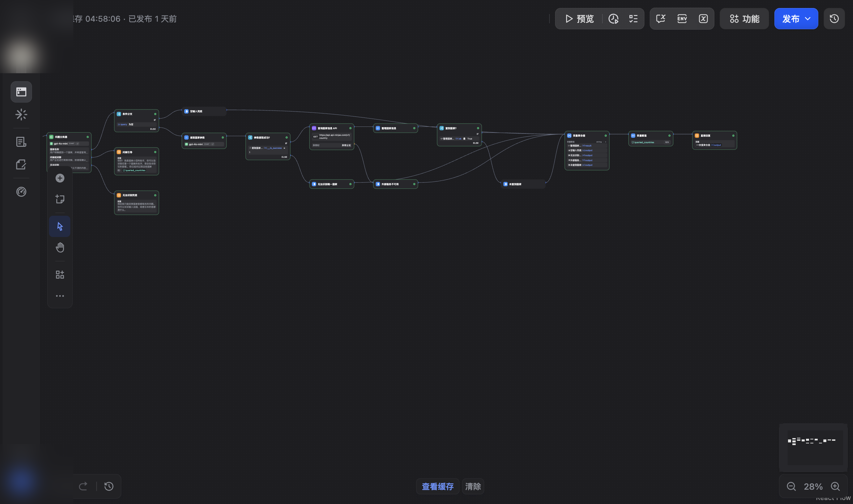
Task: Open the checklist icon in top toolbar
Action: tap(633, 19)
